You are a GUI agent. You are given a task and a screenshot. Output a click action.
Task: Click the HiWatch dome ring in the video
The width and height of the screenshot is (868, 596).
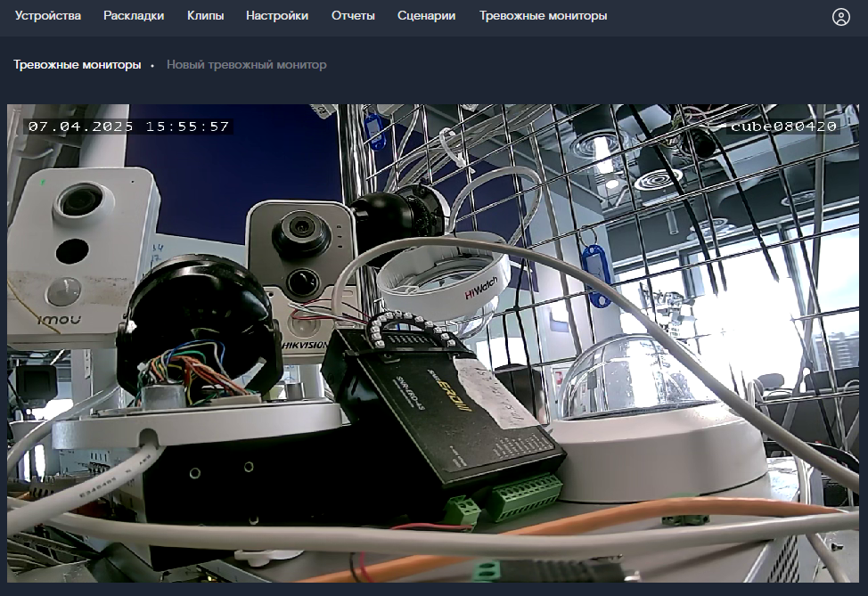(x=444, y=277)
